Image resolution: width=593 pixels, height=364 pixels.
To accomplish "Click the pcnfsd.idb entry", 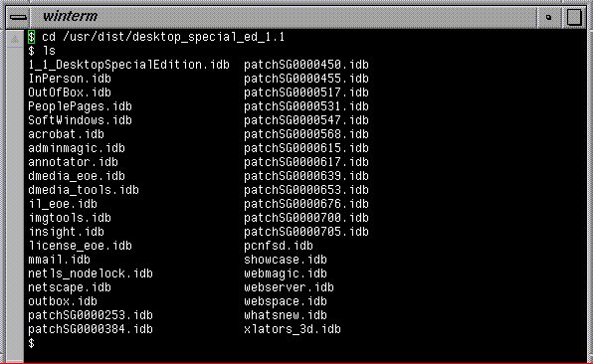I will click(x=279, y=246).
